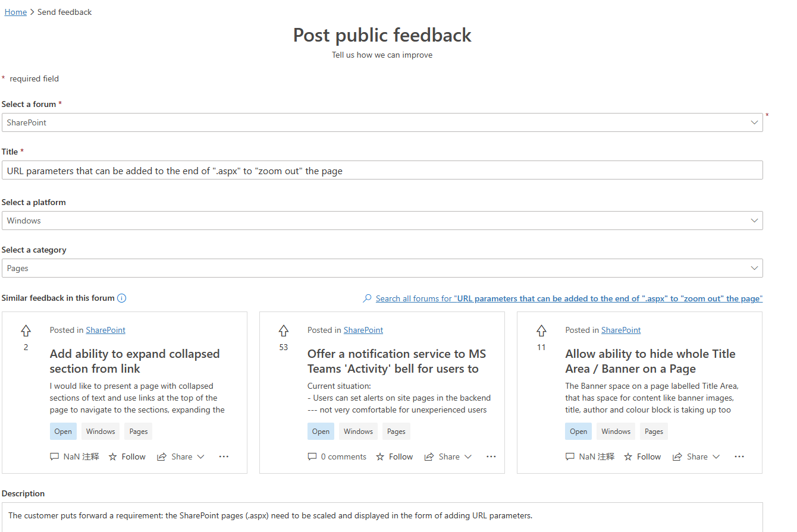The image size is (797, 532).
Task: Click the 'Post public feedback' heading
Action: [382, 35]
